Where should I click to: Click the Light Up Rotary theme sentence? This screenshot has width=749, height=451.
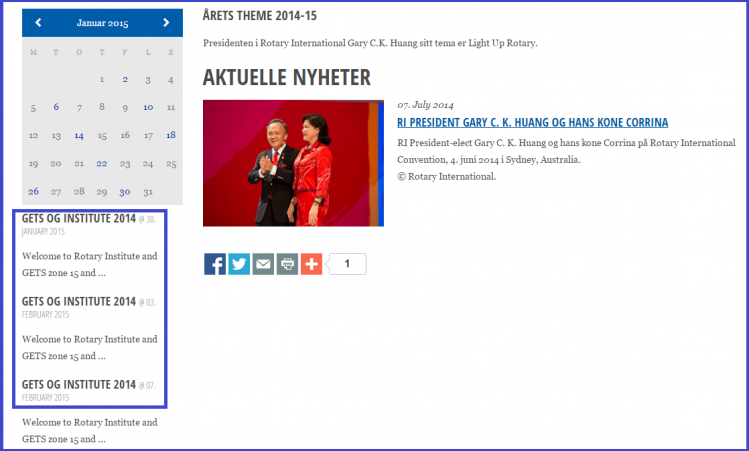[370, 43]
